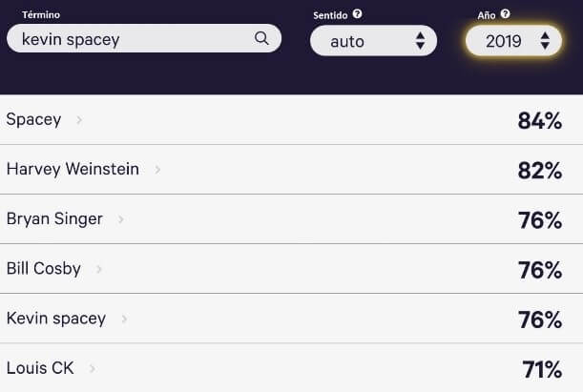The width and height of the screenshot is (583, 392).
Task: Click the chevron beside Louis CK
Action: (93, 368)
